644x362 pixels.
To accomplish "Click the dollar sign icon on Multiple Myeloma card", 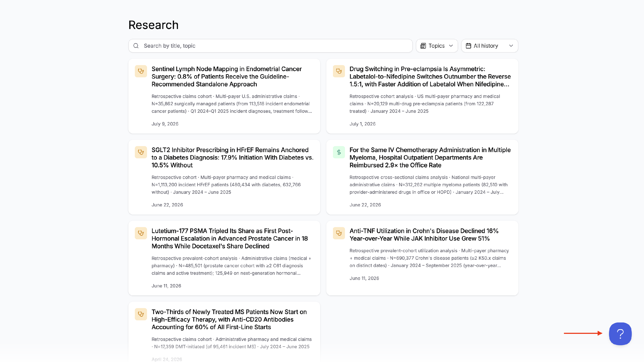I will click(x=339, y=152).
